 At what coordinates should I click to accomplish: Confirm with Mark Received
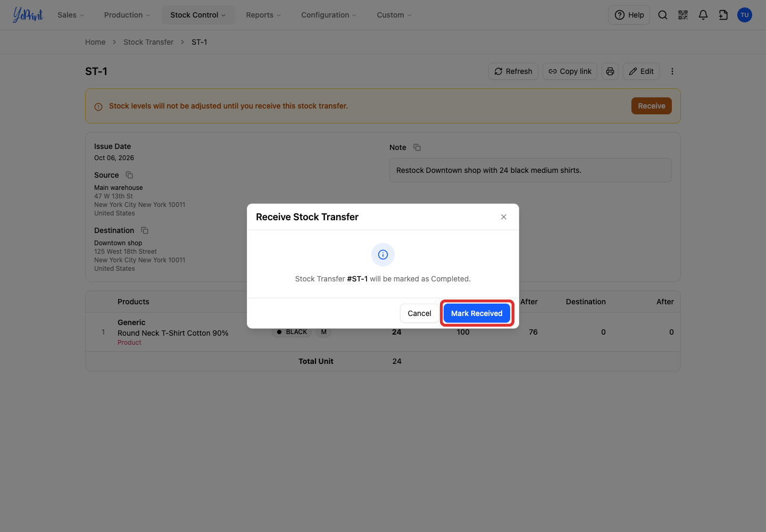tap(477, 313)
